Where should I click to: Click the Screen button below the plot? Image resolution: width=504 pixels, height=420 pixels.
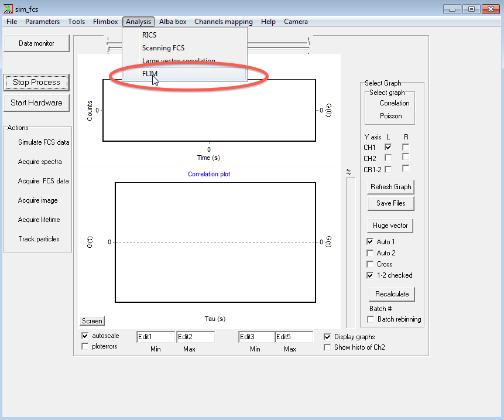[92, 321]
